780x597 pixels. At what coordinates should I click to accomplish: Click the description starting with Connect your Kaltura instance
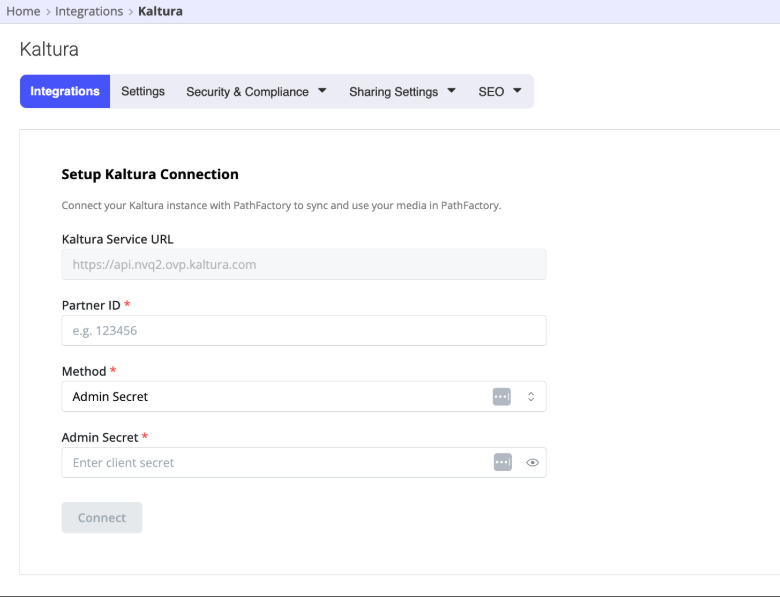281,205
